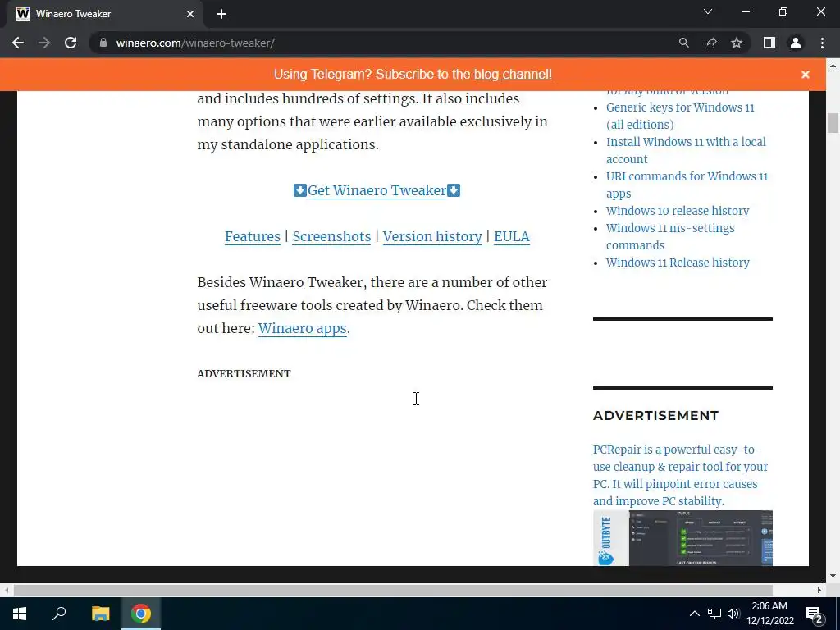Open the tab search chevron in title bar
This screenshot has height=630, width=840.
(x=708, y=11)
